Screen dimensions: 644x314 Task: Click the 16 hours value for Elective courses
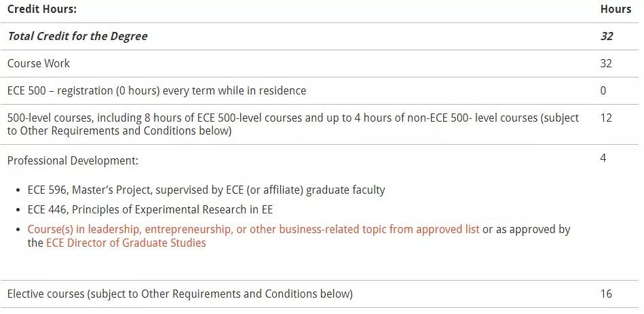[x=606, y=294]
